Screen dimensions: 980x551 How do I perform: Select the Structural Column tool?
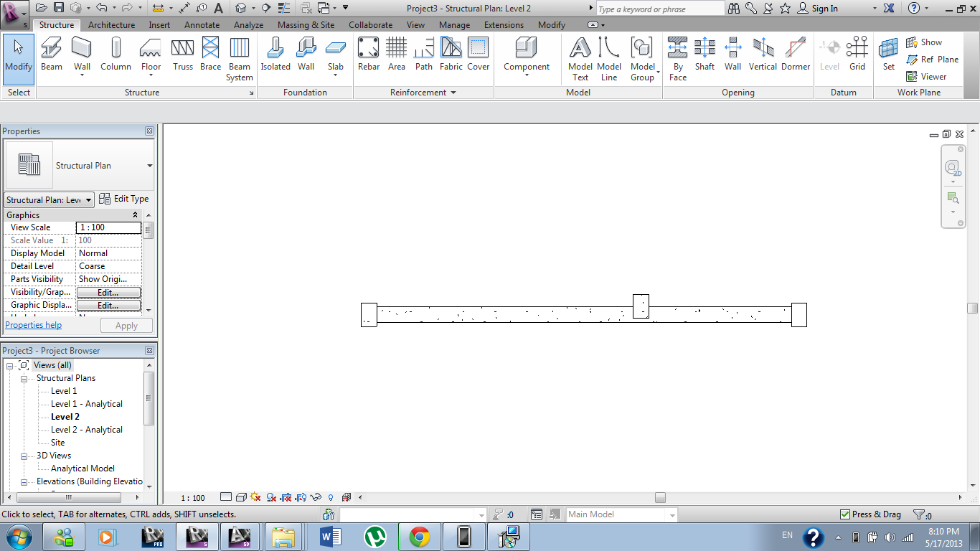pyautogui.click(x=116, y=55)
